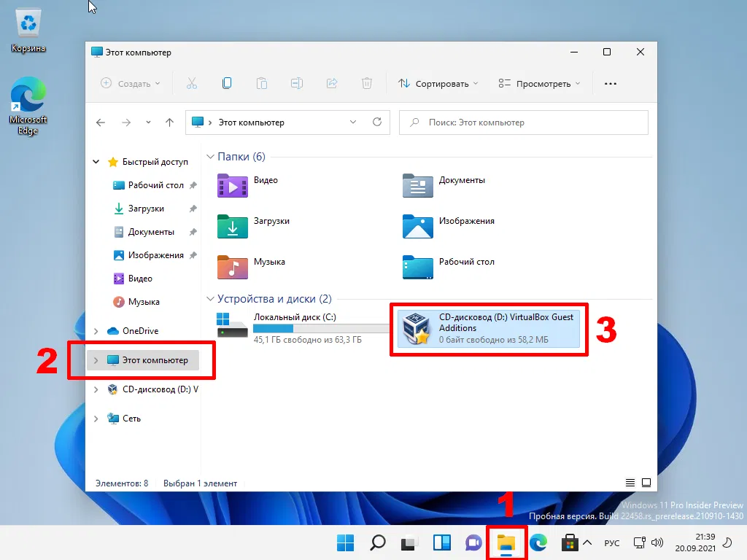Screen dimensions: 747x560
Task: Open the Создать dropdown
Action: point(130,83)
